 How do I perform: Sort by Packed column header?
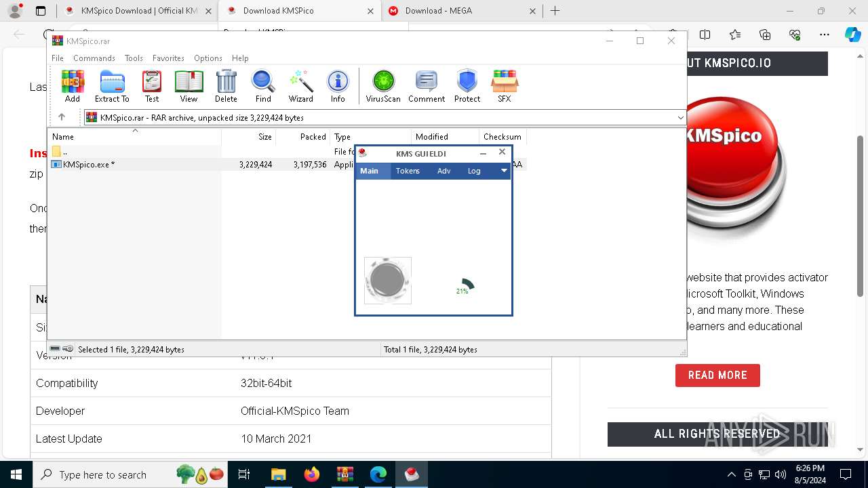[x=302, y=136]
